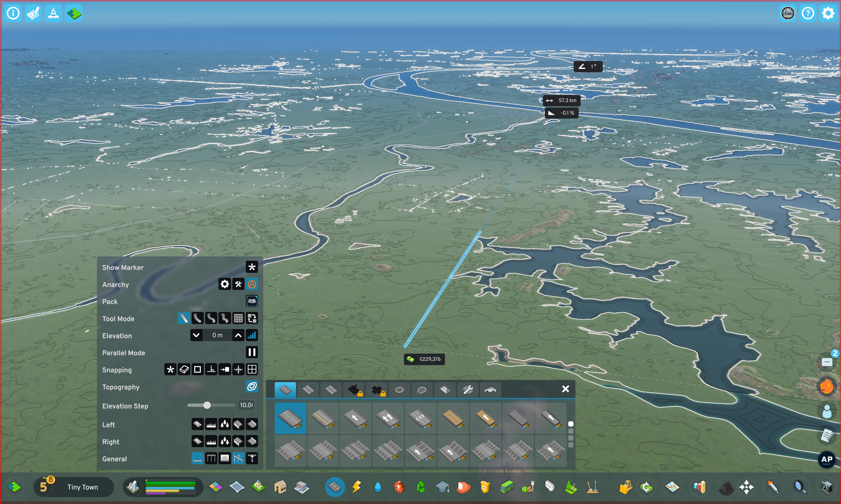Open the large roads tab
841x504 pixels.
pyautogui.click(x=331, y=389)
